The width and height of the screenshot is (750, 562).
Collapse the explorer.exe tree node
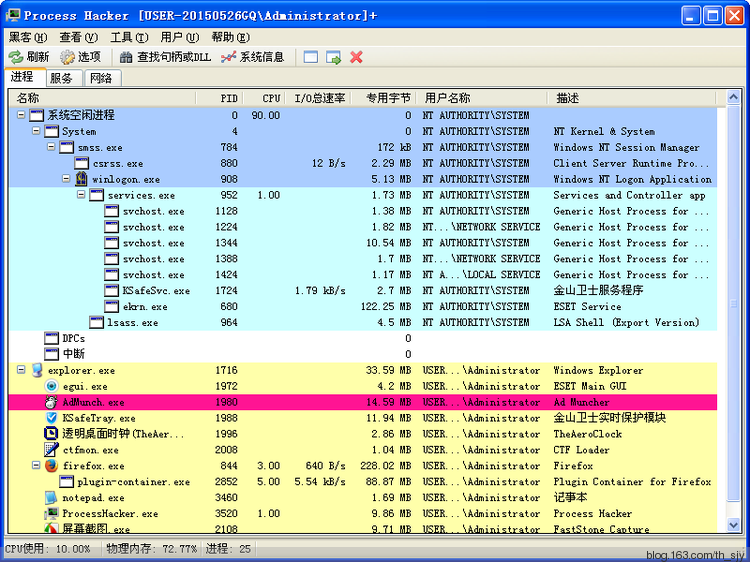21,370
